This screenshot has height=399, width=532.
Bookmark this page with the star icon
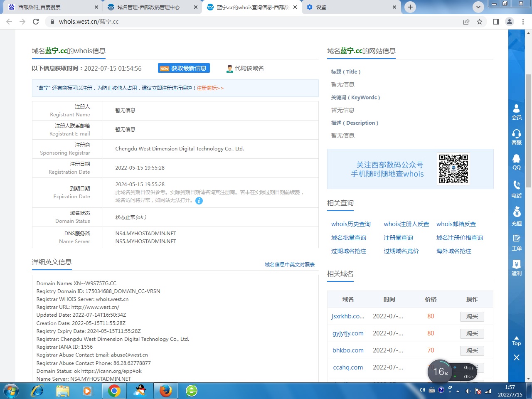[x=480, y=22]
